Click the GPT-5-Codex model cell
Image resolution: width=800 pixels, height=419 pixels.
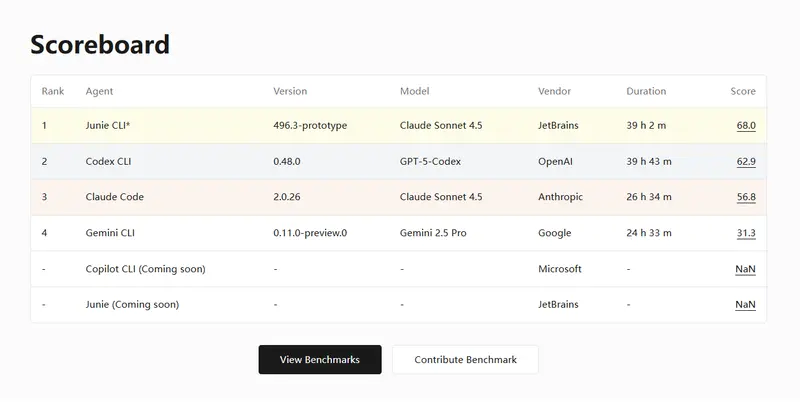[430, 162]
